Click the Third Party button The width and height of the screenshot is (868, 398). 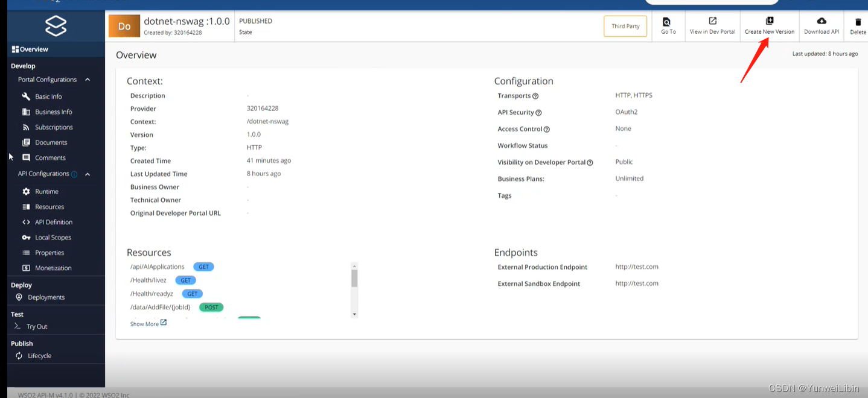625,26
